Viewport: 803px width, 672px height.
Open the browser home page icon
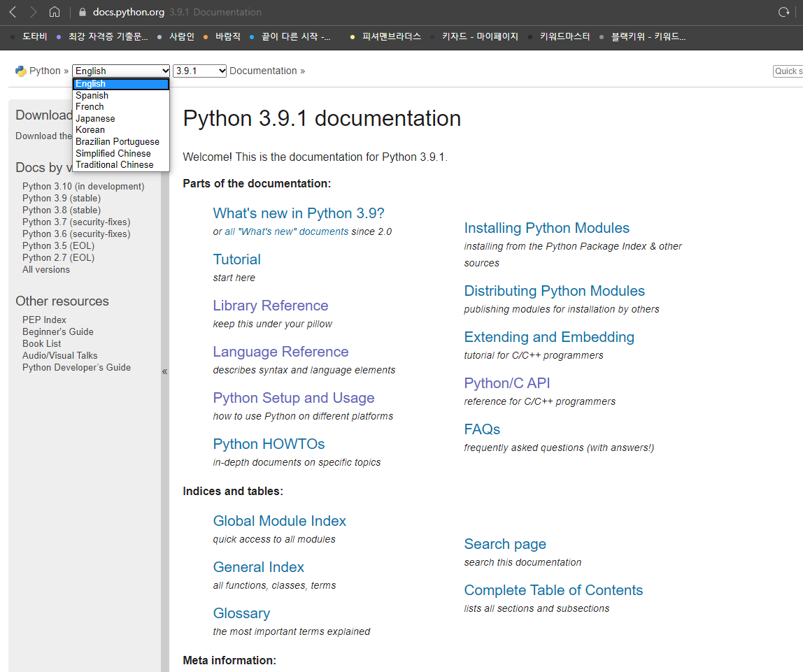pyautogui.click(x=55, y=12)
